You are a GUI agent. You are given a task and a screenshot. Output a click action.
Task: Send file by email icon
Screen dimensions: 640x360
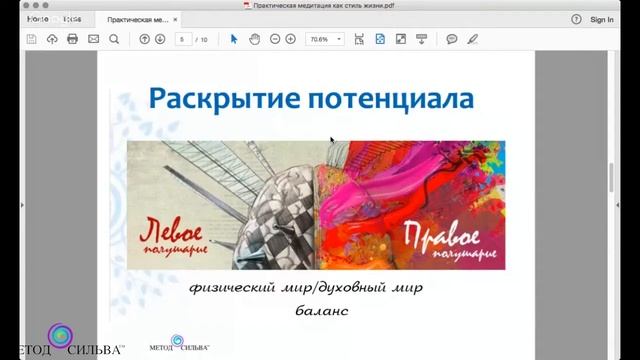[x=93, y=39]
